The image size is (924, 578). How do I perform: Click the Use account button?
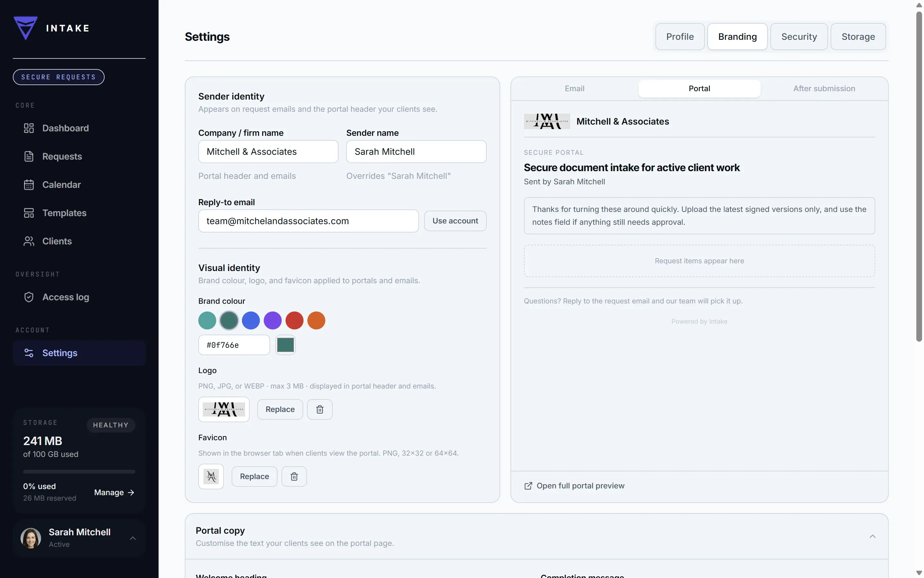pos(455,221)
